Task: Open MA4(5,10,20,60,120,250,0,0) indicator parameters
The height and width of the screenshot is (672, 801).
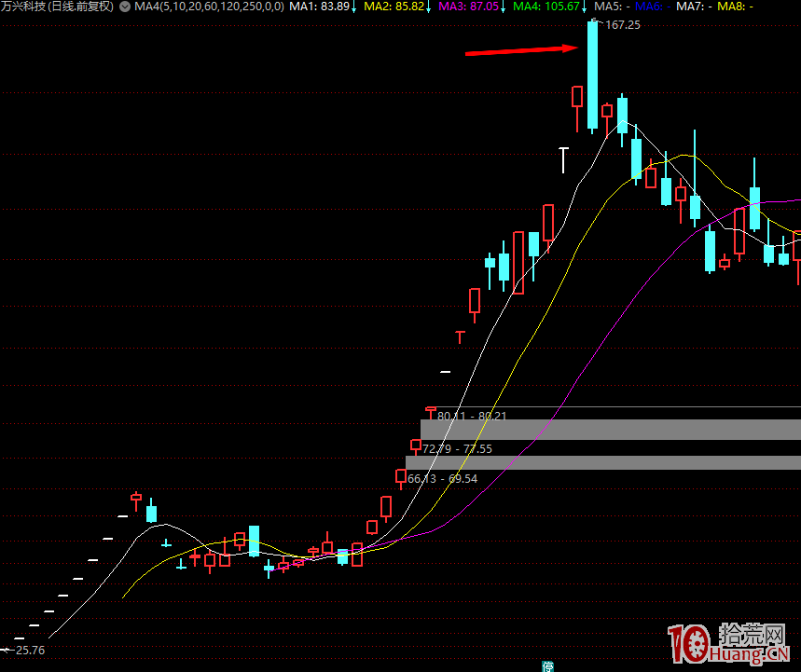Action: click(209, 7)
